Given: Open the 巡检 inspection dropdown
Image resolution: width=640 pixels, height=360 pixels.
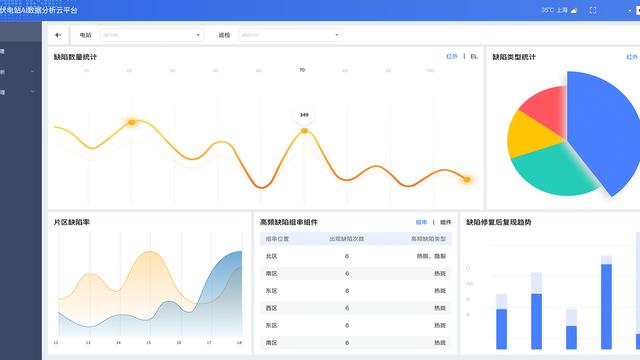Looking at the screenshot, I should (x=290, y=35).
